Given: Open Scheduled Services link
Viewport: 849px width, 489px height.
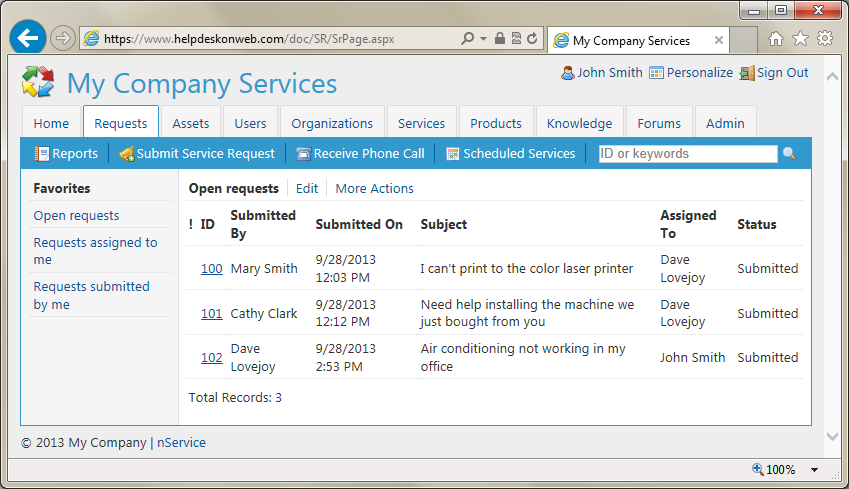Looking at the screenshot, I should [x=519, y=154].
